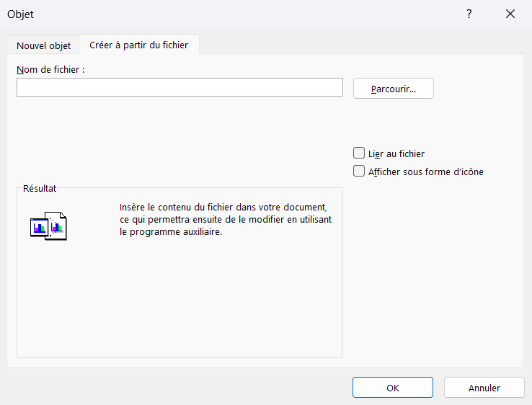Viewport: 532px width, 405px height.
Task: Click the Annuler button
Action: coord(484,388)
